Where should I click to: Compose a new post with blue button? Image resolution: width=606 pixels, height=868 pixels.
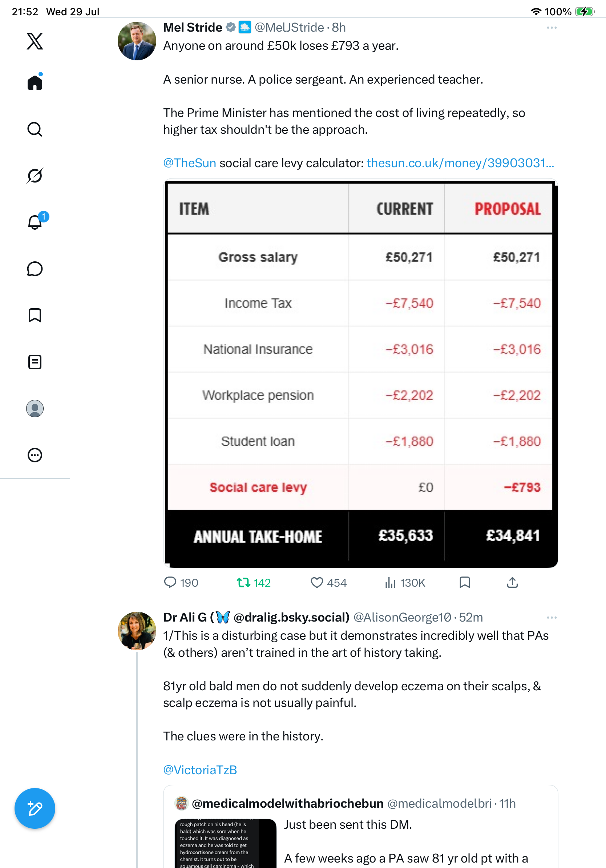pos(35,808)
